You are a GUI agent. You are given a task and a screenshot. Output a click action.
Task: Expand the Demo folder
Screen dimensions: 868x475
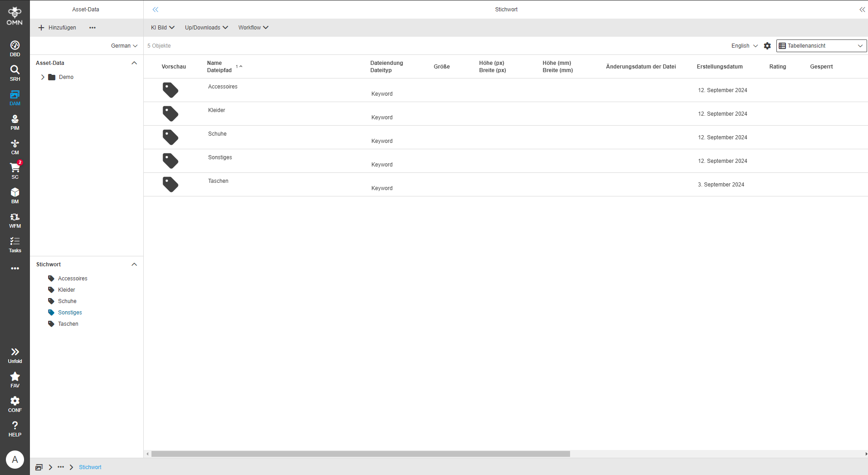click(43, 77)
